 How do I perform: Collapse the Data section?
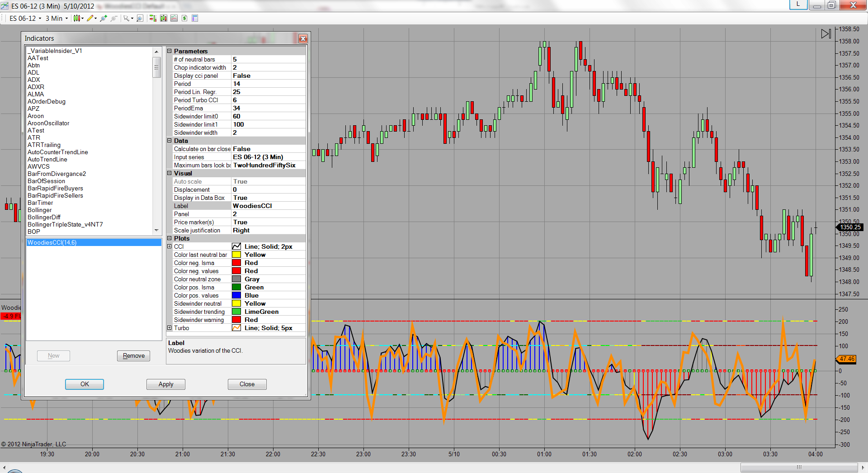coord(170,141)
